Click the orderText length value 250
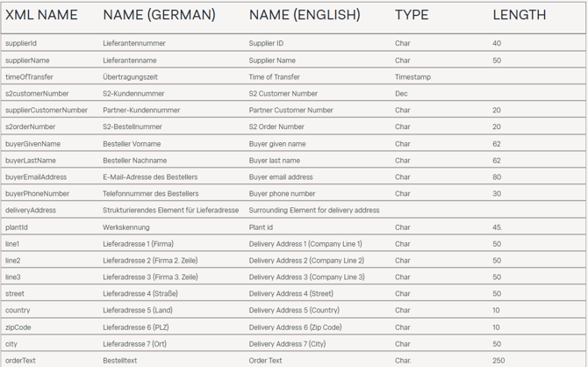 click(x=498, y=361)
